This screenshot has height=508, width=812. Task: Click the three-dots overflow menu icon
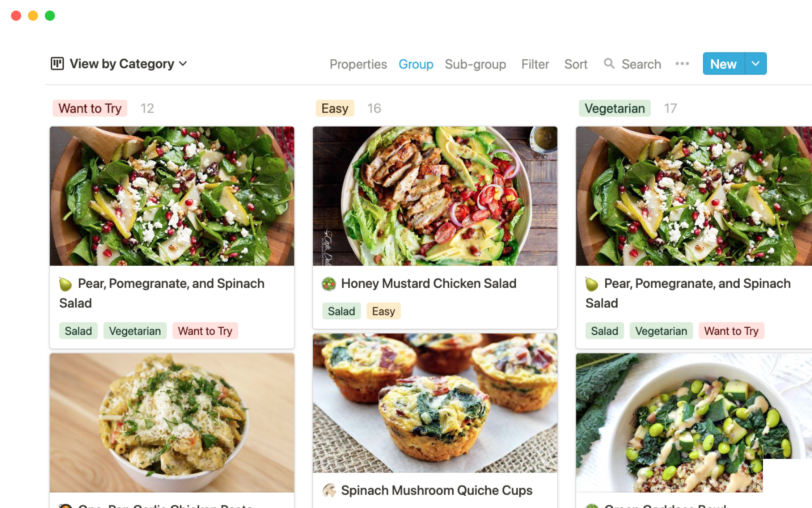[682, 63]
